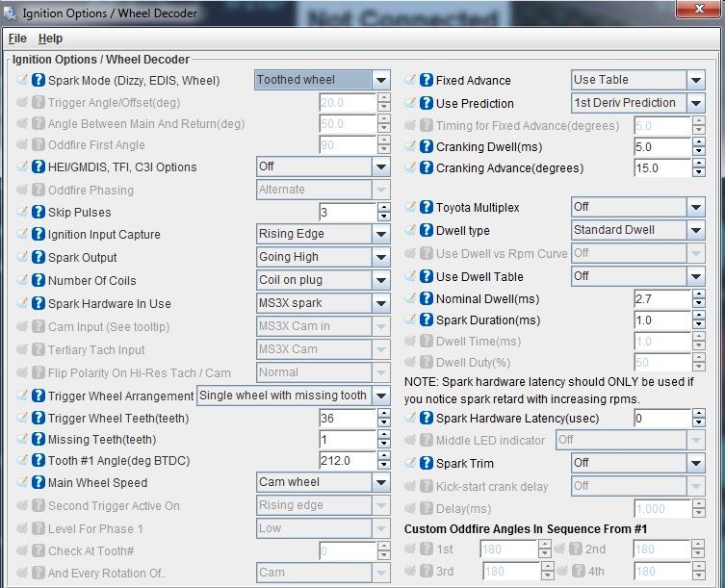The image size is (725, 588).
Task: Click pencil note icon beside Fixed Advance
Action: [x=409, y=80]
